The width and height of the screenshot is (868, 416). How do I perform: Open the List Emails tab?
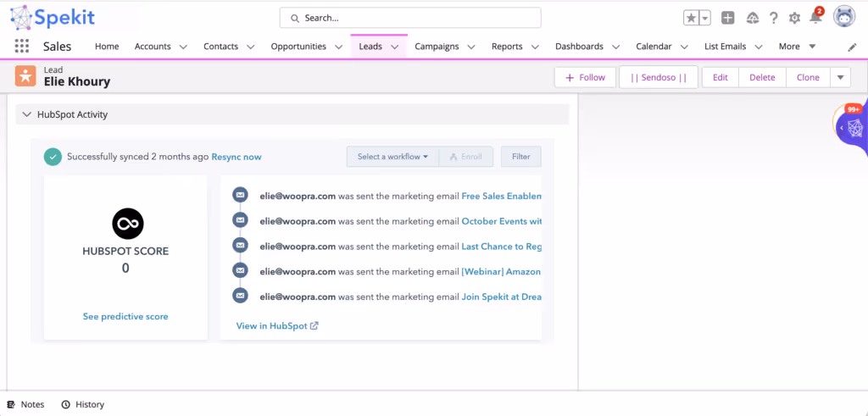click(726, 47)
